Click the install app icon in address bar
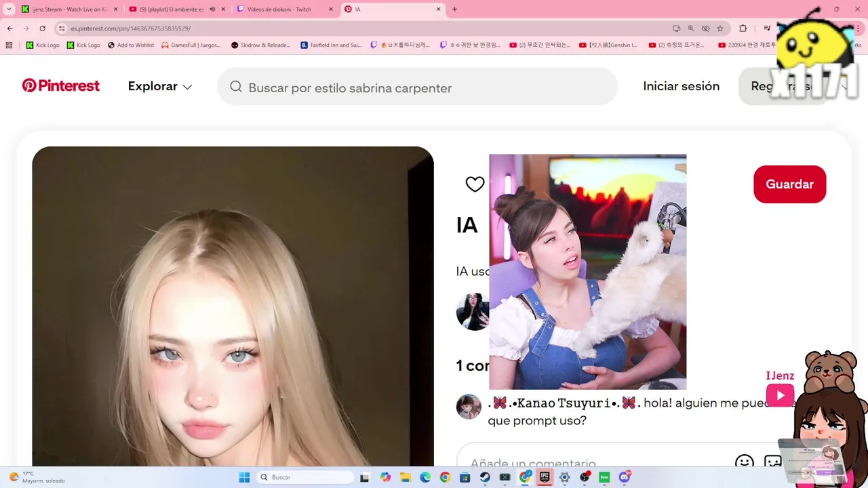 [676, 28]
